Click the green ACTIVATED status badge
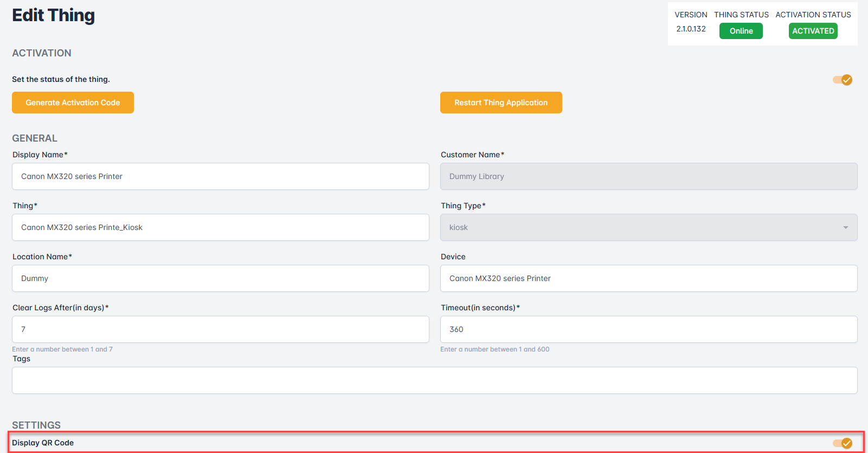The width and height of the screenshot is (868, 453). pos(813,31)
